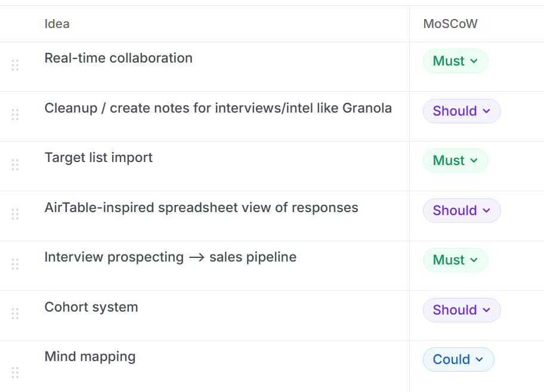Click drag handle for Interview prospecting row
The width and height of the screenshot is (544, 392).
click(15, 264)
